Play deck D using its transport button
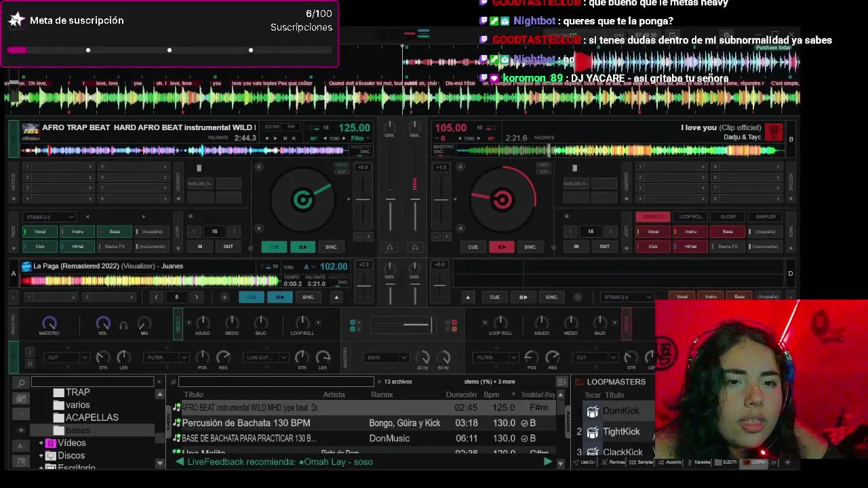This screenshot has width=868, height=488. 523,297
